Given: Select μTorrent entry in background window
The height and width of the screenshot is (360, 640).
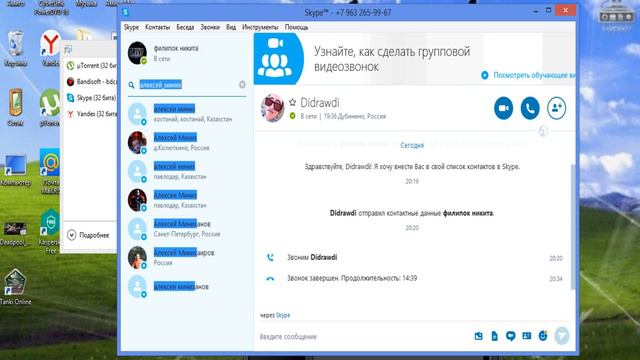Looking at the screenshot, I should [92, 65].
